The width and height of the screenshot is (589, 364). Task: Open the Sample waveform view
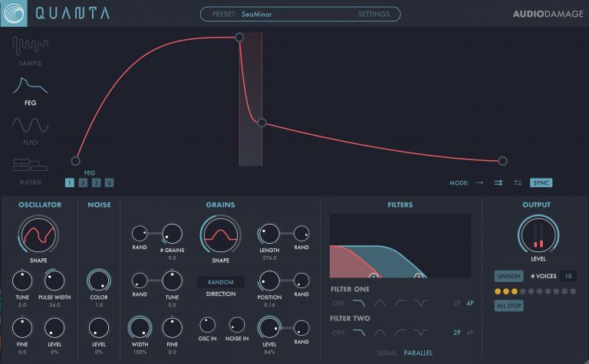(31, 51)
